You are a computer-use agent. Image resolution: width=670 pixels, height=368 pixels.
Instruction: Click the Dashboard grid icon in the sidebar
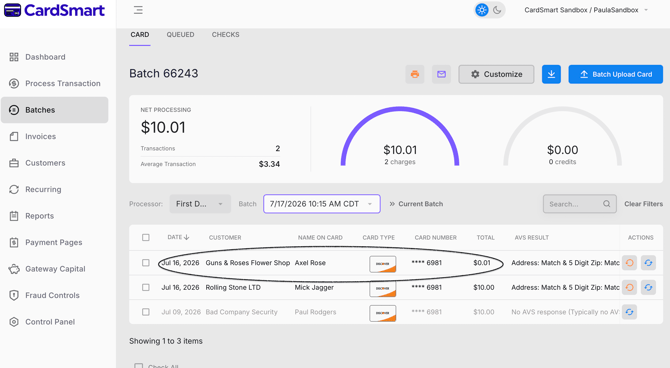(14, 57)
